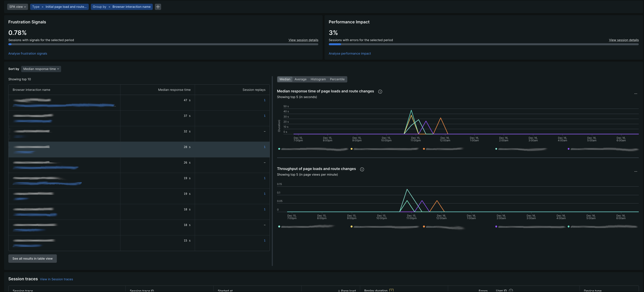Toggle the purple series in the median chart legend
This screenshot has width=644, height=292.
point(569,149)
